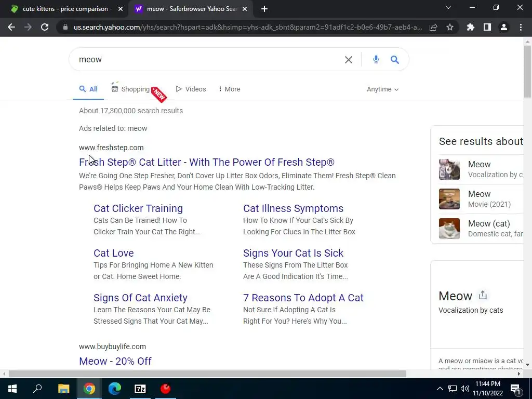Screen dimensions: 532x399
Task: Select the All results tab
Action: [x=88, y=89]
